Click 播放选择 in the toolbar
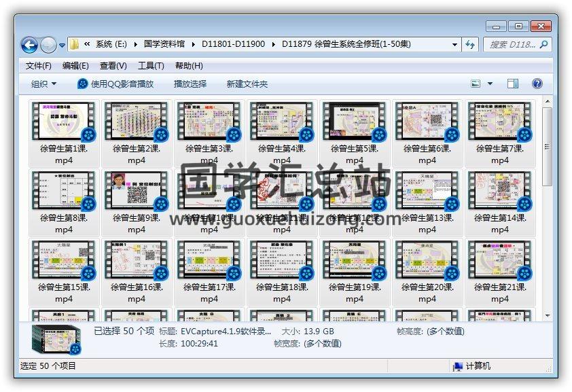This screenshot has width=572, height=392. 190,84
